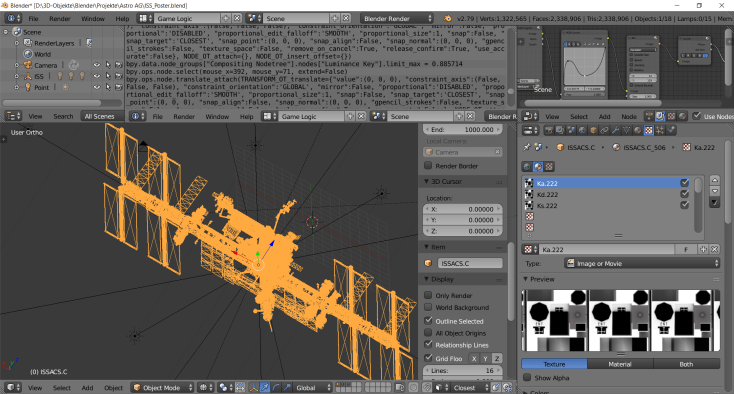Enable the Show Alpha checkbox
The width and height of the screenshot is (734, 394).
[527, 377]
